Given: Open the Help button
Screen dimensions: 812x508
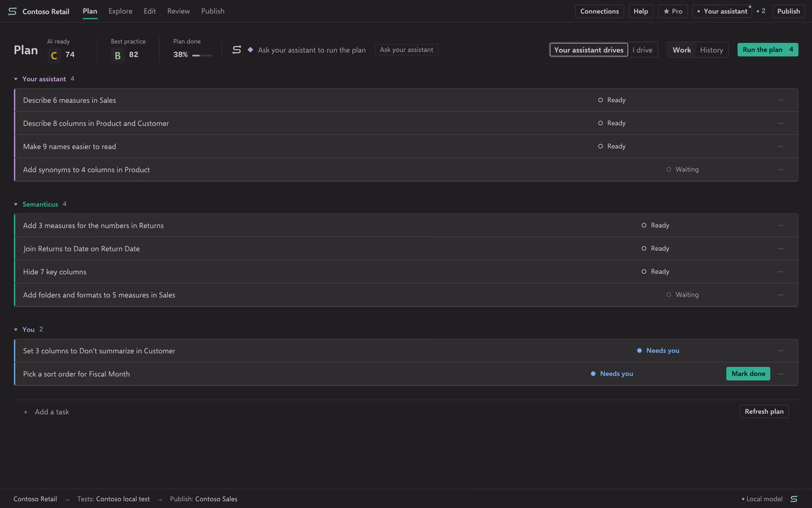Looking at the screenshot, I should pyautogui.click(x=641, y=11).
